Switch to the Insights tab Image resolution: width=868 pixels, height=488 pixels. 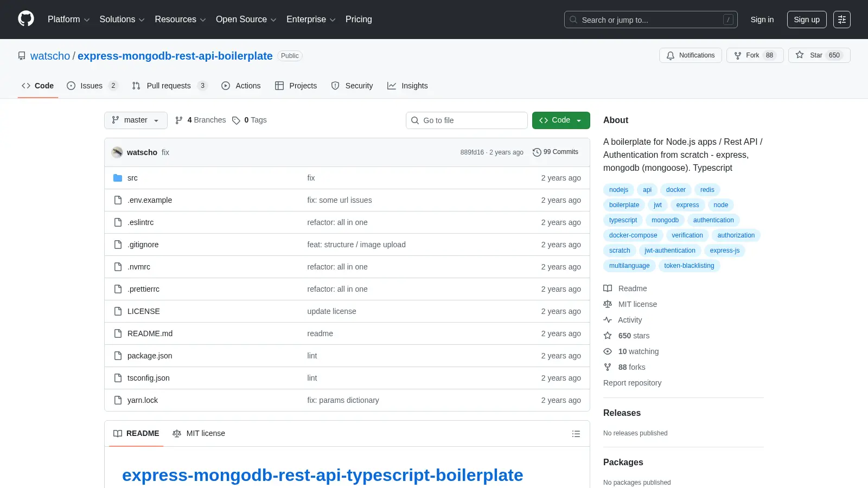coord(407,86)
